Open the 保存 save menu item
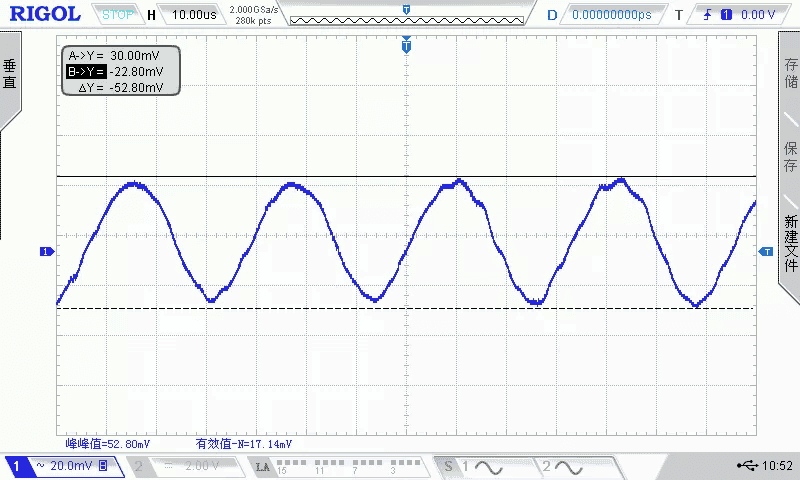 point(790,155)
